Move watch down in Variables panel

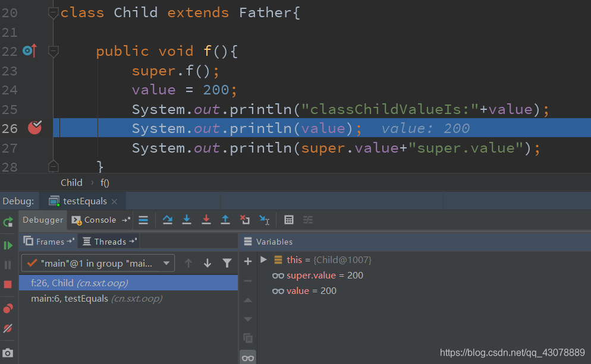247,319
